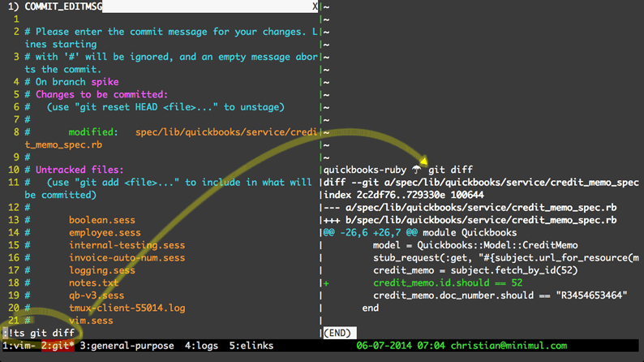644x362 pixels.
Task: Switch to tmux window 1:vim
Action: [19, 346]
